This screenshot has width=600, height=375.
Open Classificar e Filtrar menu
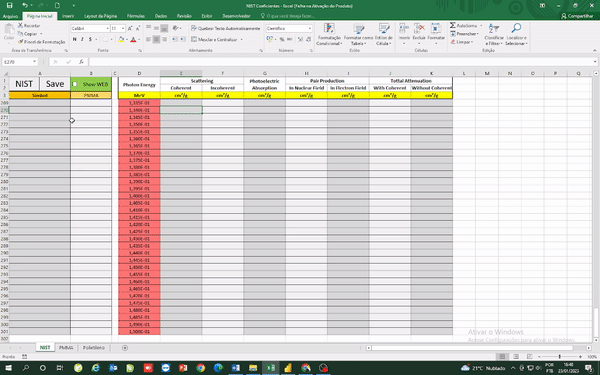click(494, 34)
